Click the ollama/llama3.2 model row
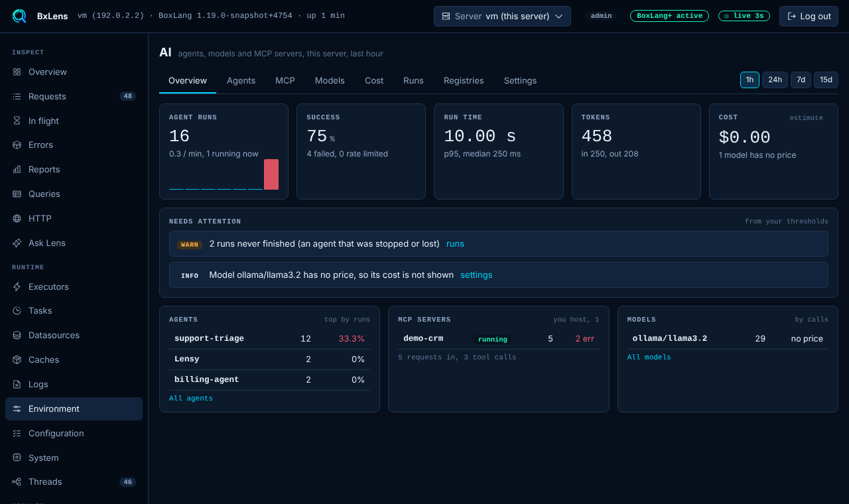This screenshot has height=504, width=849. (x=728, y=339)
